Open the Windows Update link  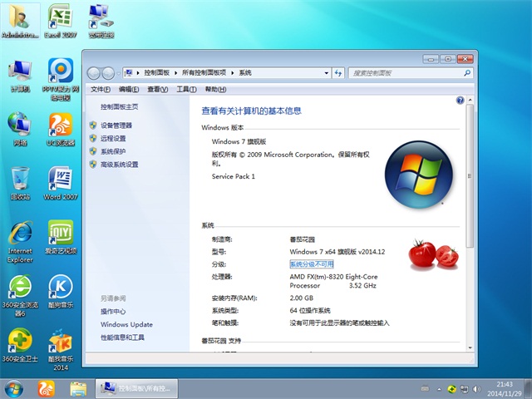pyautogui.click(x=126, y=324)
